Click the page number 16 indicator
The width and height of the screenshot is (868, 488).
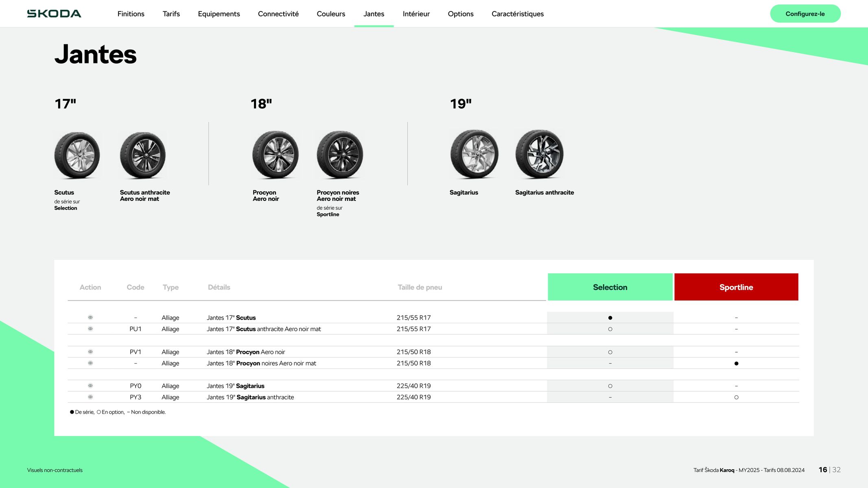click(x=823, y=470)
